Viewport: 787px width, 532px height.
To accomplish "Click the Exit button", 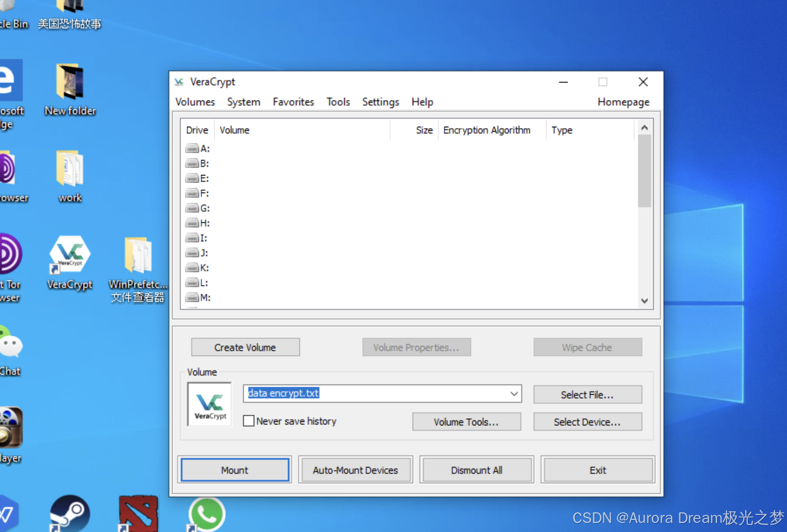I will click(x=598, y=470).
